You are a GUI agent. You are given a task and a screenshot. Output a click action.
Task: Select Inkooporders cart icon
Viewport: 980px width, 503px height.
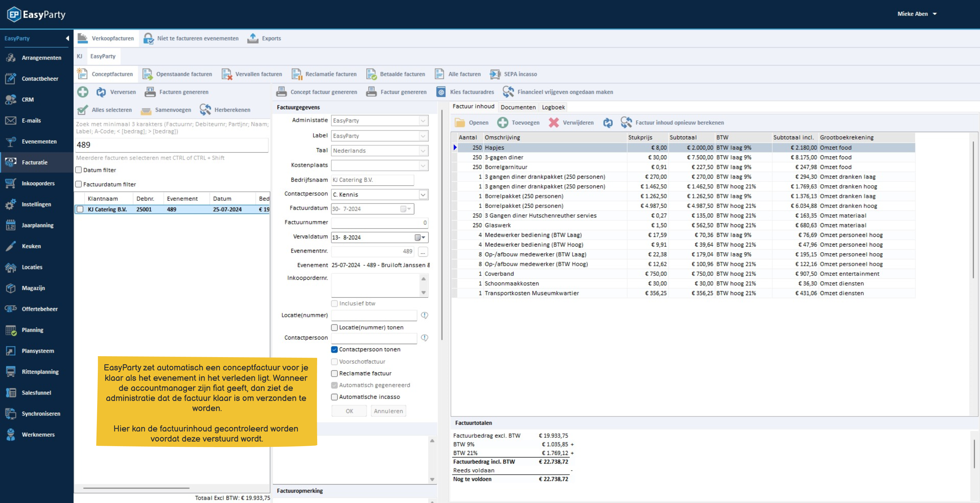point(10,183)
